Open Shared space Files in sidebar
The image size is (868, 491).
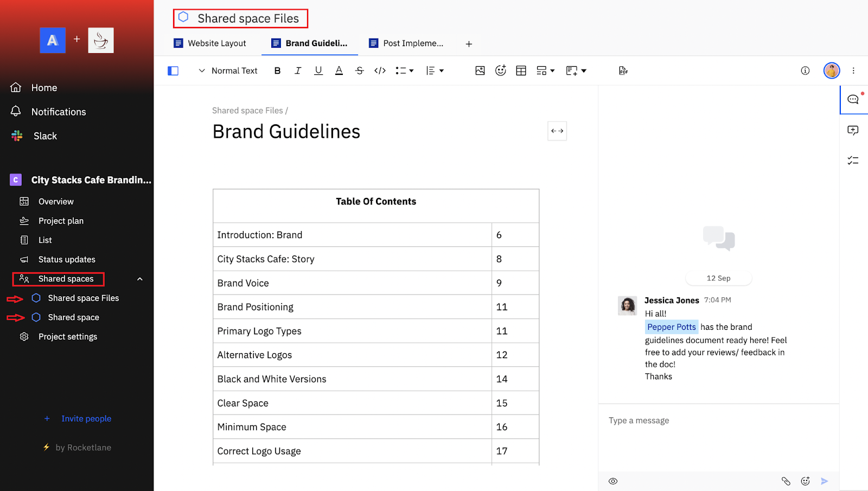[x=75, y=298]
